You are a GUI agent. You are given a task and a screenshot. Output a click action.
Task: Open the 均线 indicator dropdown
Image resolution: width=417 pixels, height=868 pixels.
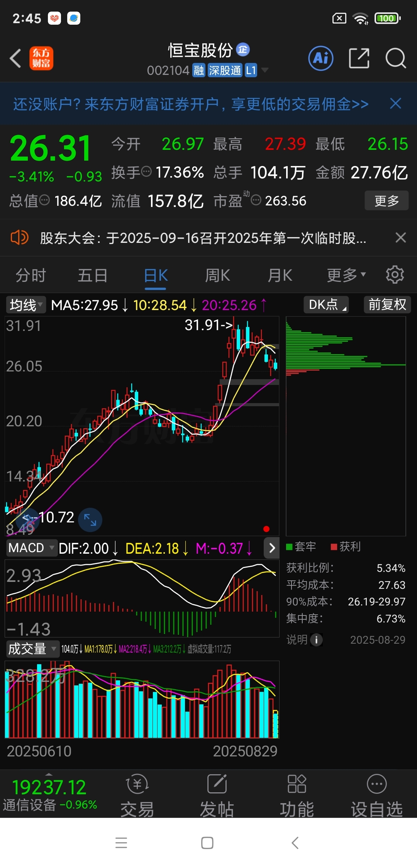26,305
